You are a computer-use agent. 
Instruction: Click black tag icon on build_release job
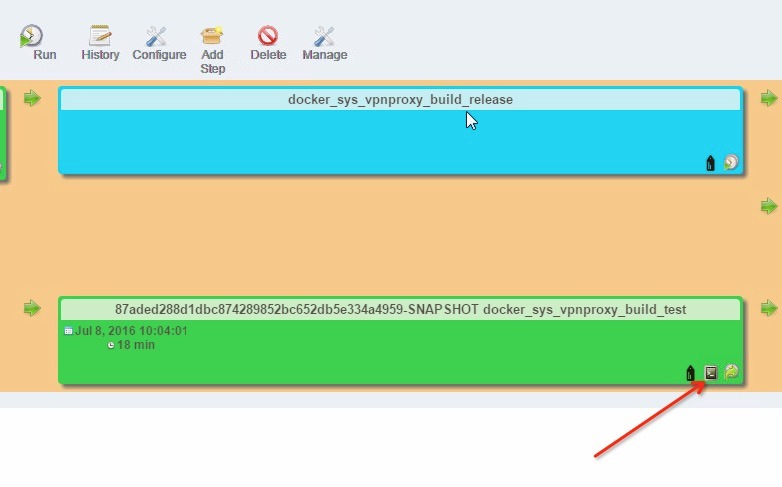point(711,163)
